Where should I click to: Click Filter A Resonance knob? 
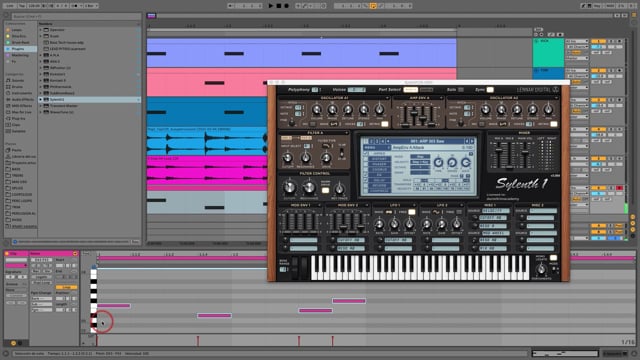pyautogui.click(x=305, y=158)
